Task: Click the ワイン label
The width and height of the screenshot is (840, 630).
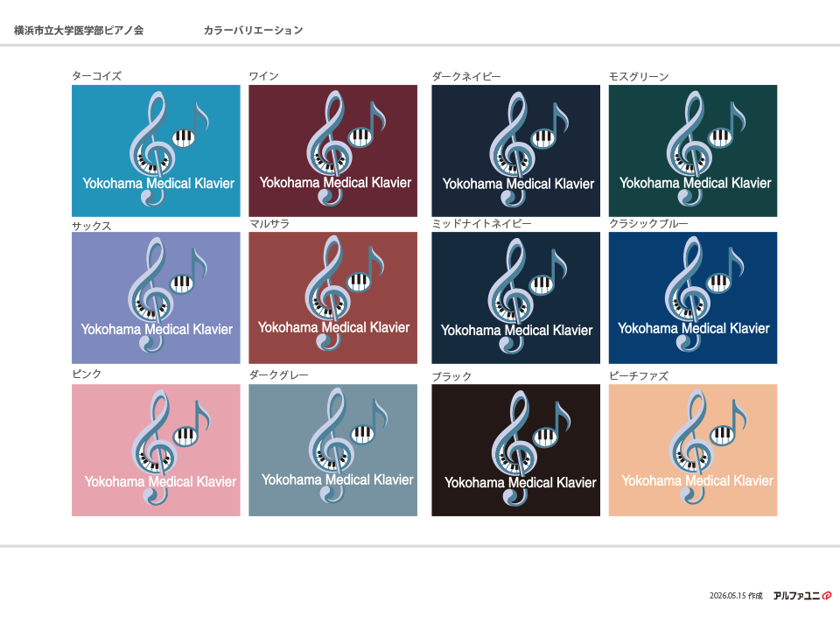Action: tap(264, 76)
